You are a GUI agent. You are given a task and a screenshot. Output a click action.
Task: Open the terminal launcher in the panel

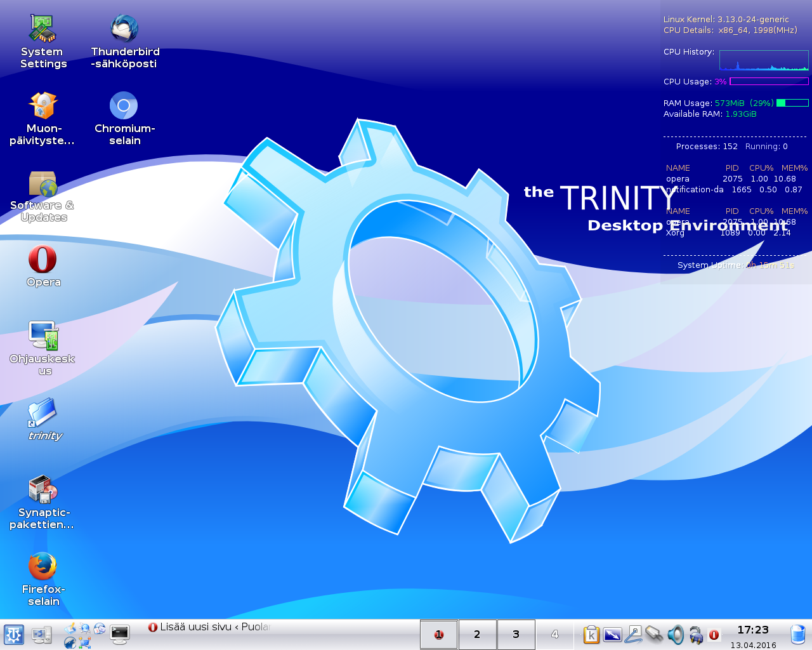[120, 633]
